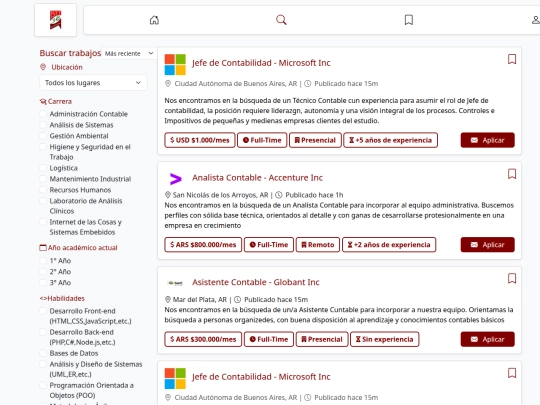Click the +2 años de experiencia tag
Viewport: 540px width, 405px height.
tap(389, 245)
